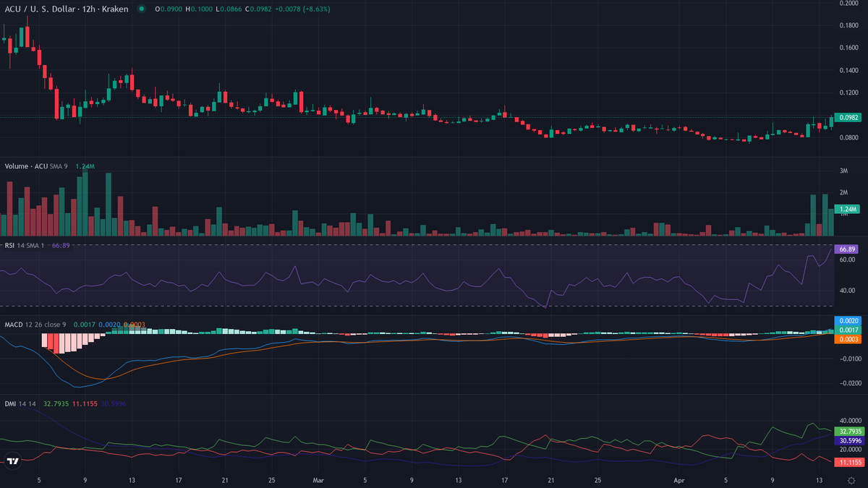The height and width of the screenshot is (488, 868).
Task: Click the Apr label on time axis
Action: point(680,479)
